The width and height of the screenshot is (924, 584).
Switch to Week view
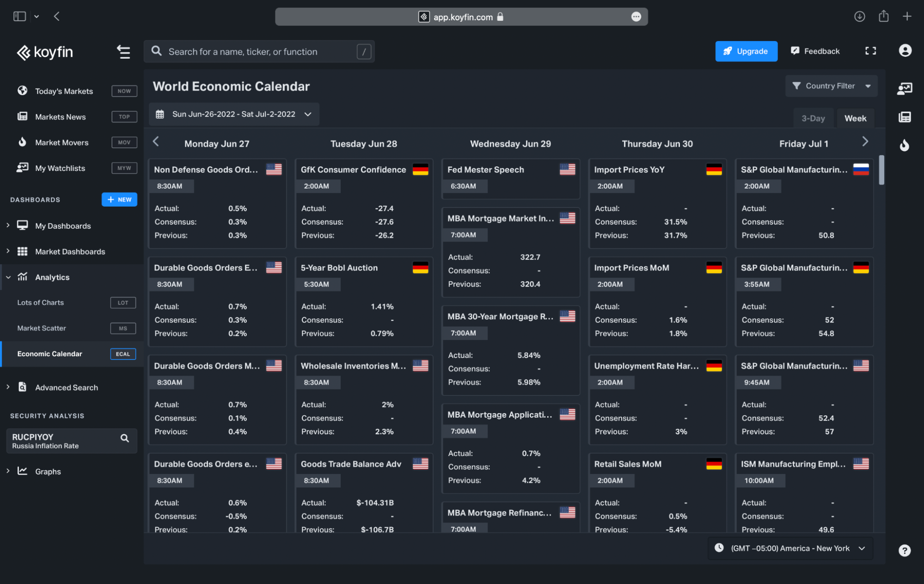(x=855, y=118)
